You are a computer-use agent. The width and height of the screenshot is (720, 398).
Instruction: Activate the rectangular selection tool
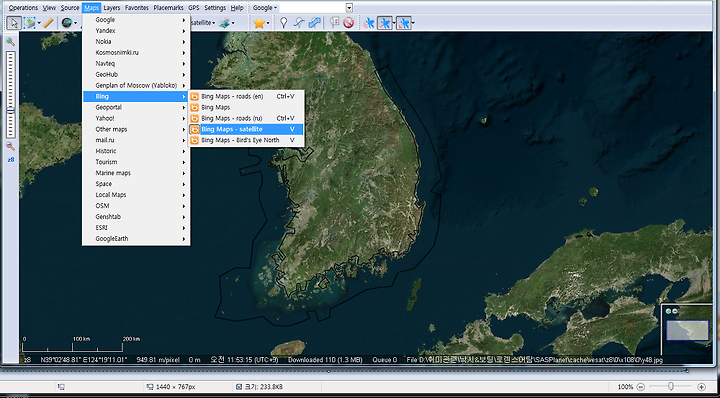[30, 22]
